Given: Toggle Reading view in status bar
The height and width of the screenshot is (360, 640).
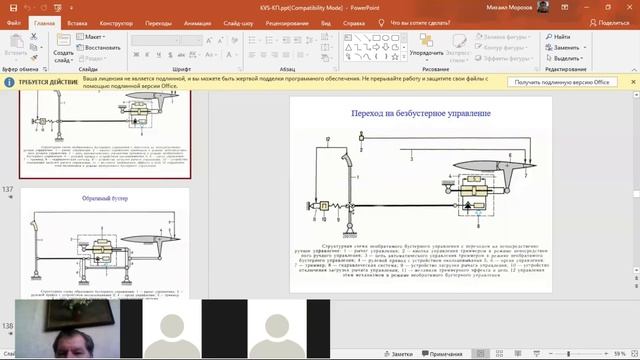Looking at the screenshot, I should (x=518, y=353).
